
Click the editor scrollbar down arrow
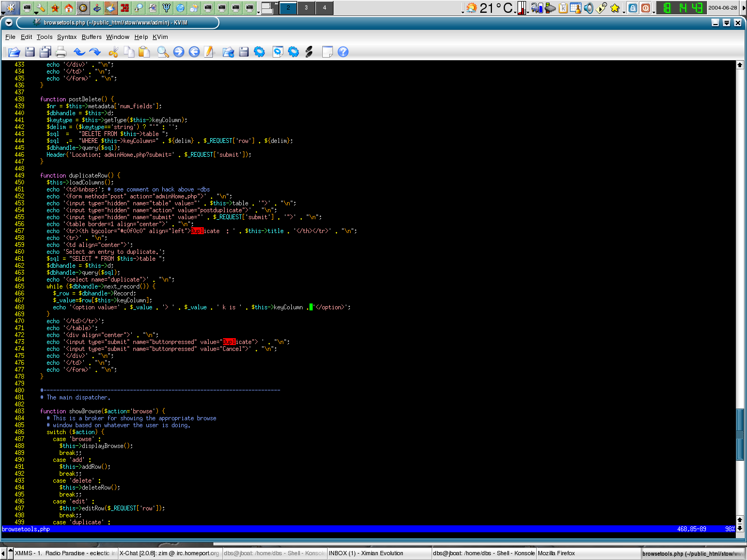[x=740, y=528]
